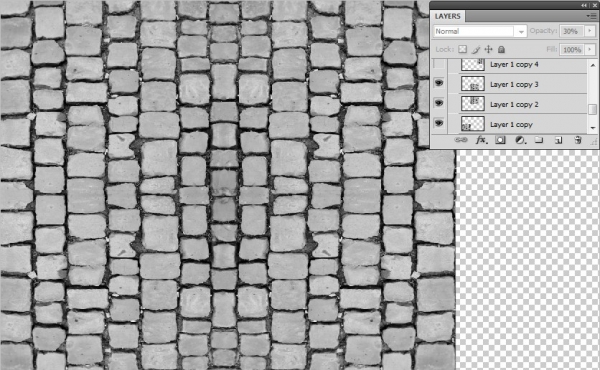Delete the layer with the trash icon
This screenshot has height=370, width=600.
(x=578, y=140)
